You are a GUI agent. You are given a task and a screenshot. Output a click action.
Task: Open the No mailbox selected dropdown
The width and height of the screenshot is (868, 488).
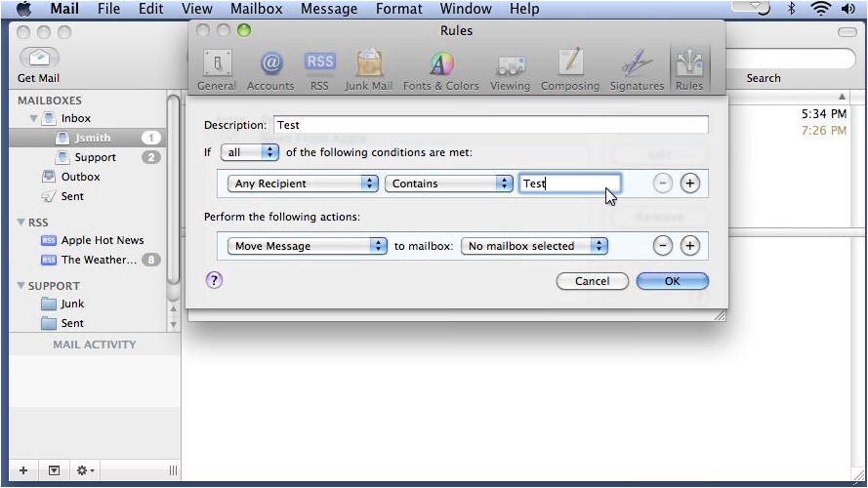[x=534, y=246]
